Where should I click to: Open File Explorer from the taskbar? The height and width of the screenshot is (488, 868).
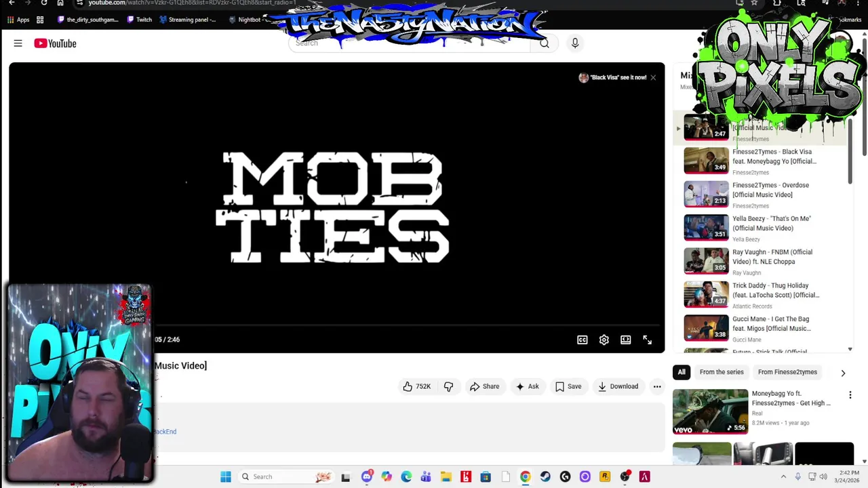point(446,477)
